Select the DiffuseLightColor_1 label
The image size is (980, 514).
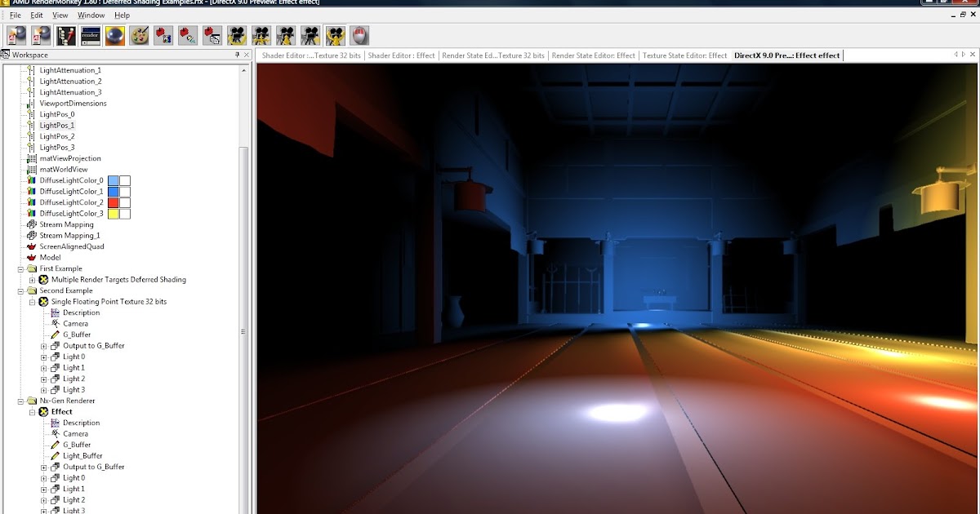click(x=72, y=192)
